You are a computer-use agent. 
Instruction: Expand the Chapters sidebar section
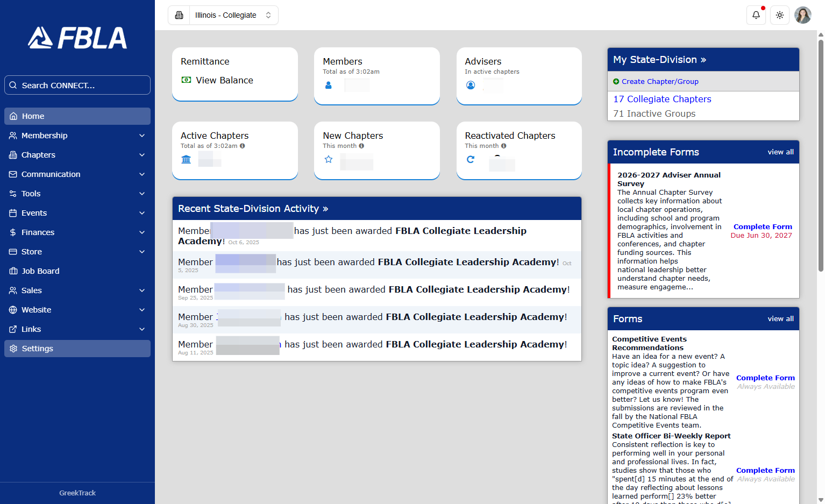coord(77,155)
